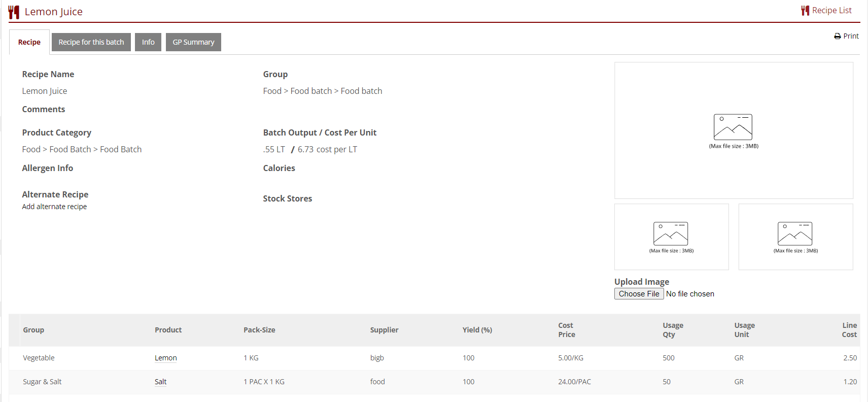
Task: Click the printer icon
Action: [837, 36]
